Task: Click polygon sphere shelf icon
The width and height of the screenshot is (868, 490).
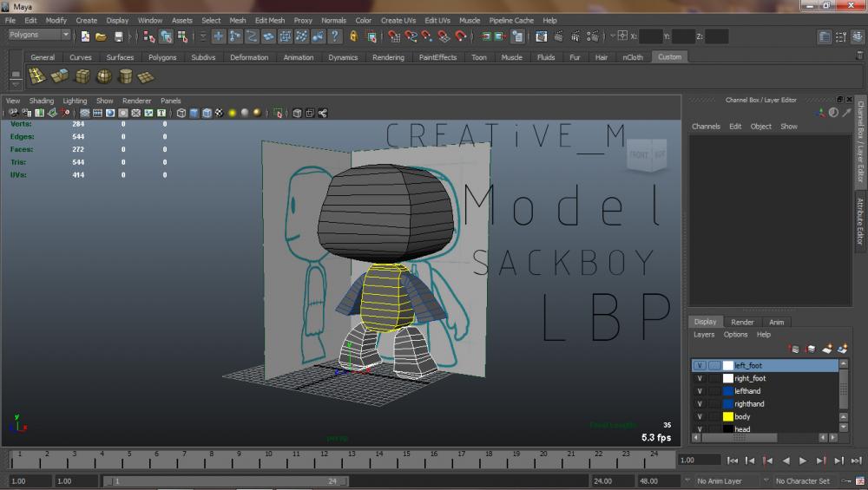Action: click(104, 76)
